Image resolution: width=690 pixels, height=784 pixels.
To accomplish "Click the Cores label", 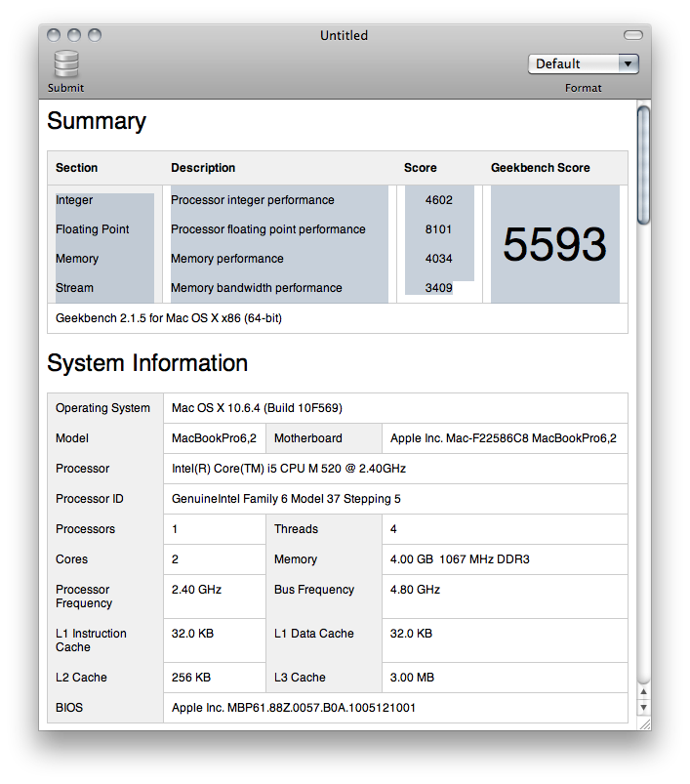I will click(x=71, y=559).
